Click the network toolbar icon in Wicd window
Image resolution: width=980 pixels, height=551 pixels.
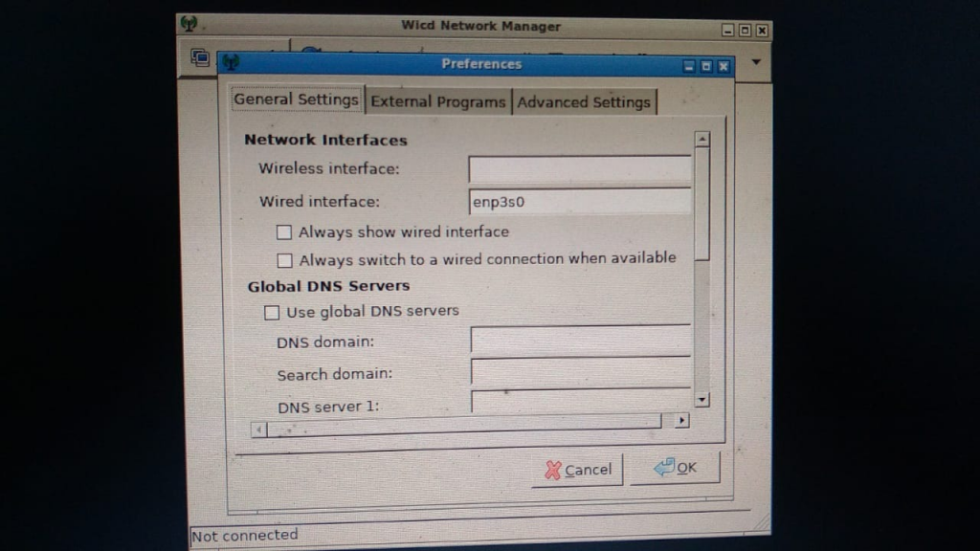point(200,58)
